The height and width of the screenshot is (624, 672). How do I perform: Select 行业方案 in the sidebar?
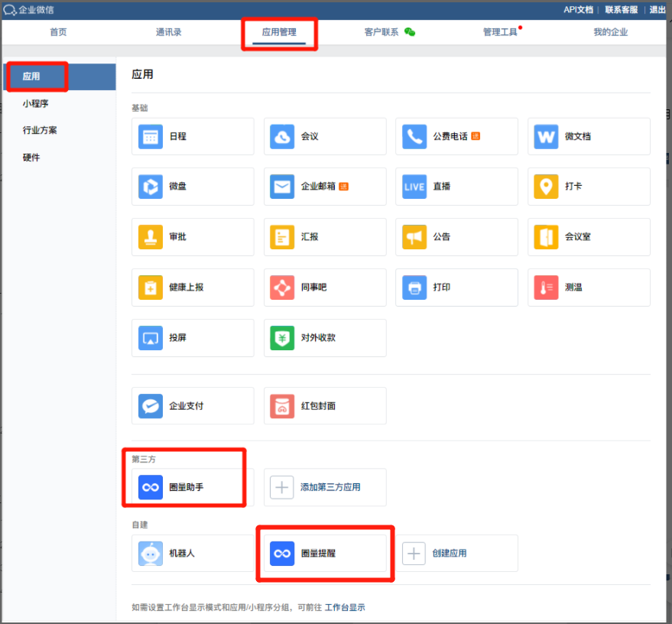40,130
